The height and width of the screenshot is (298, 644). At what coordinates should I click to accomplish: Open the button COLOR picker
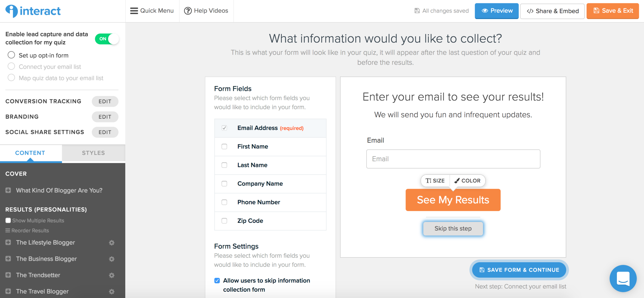[467, 181]
